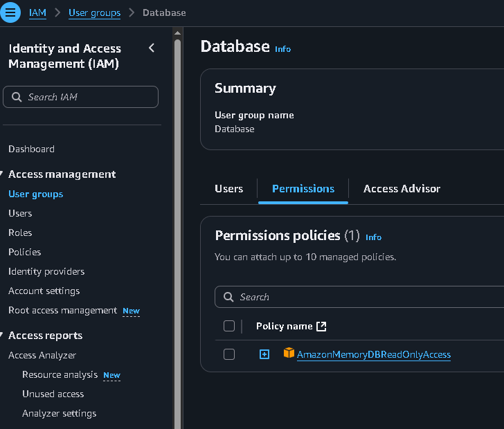Click the sidebar scrollbar up arrow
The image size is (504, 429).
tap(177, 33)
